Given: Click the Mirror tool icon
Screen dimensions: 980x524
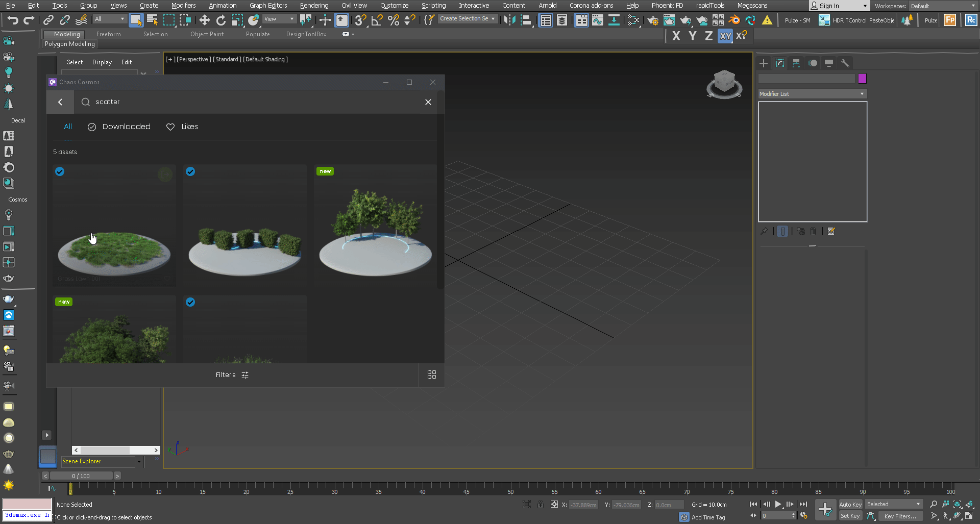Looking at the screenshot, I should 509,20.
